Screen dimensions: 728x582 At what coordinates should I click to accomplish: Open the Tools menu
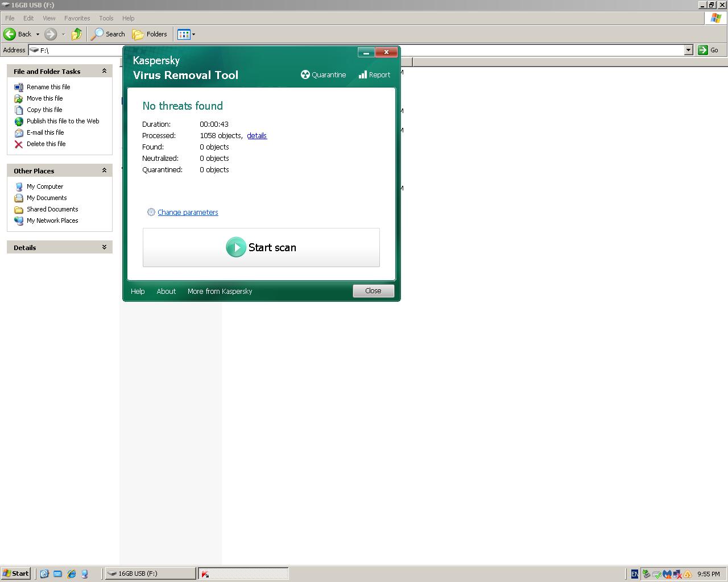click(x=106, y=18)
